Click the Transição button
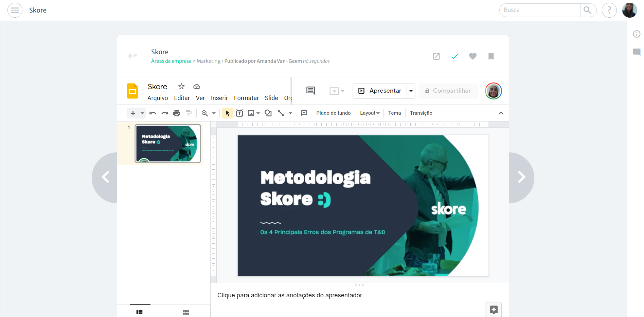Viewport: 644px width, 317px height. (x=421, y=113)
